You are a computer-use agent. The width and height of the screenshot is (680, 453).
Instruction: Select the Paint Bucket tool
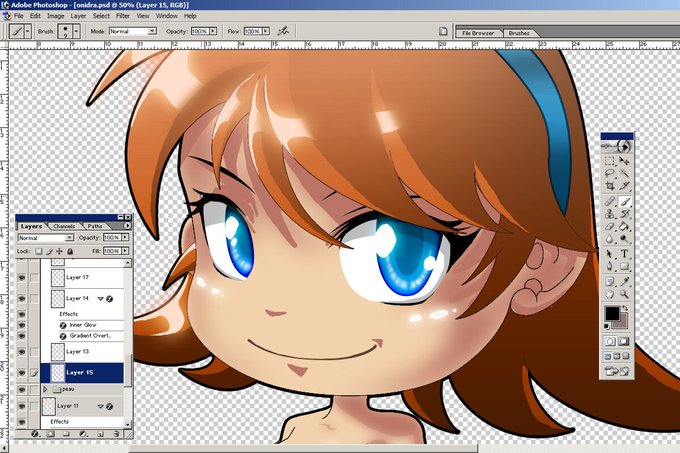pos(624,226)
